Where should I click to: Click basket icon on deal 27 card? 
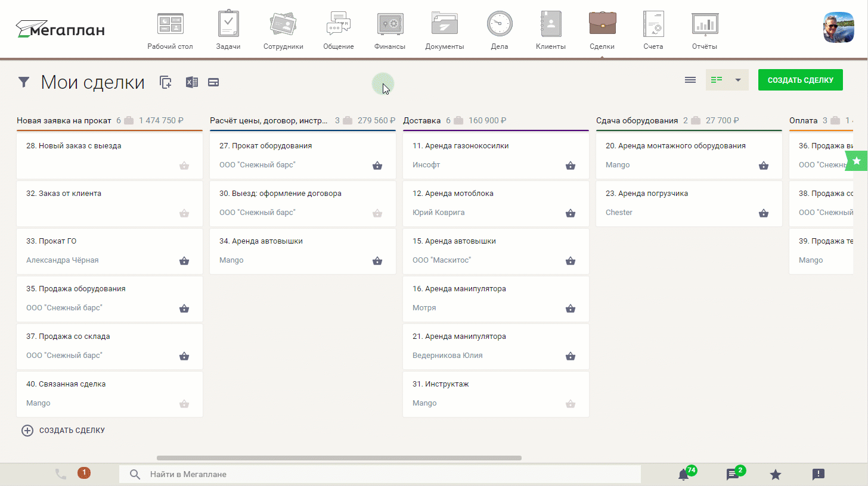(x=377, y=166)
